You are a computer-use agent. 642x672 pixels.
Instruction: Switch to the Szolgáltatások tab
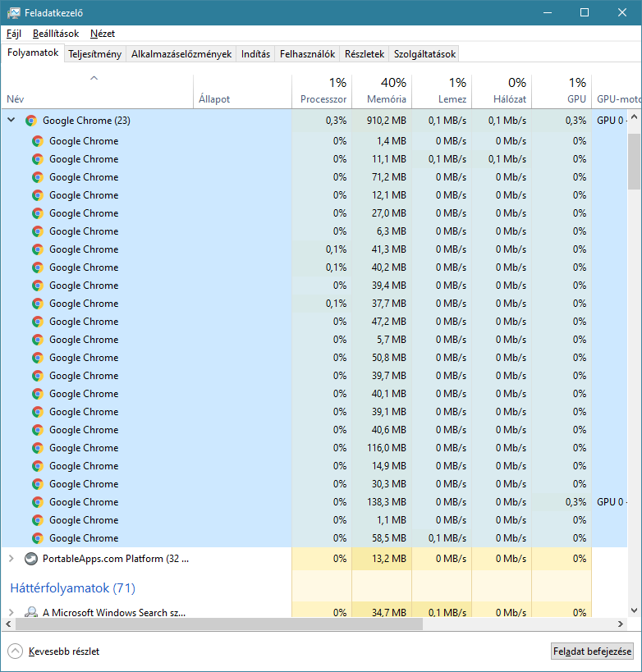(x=424, y=54)
